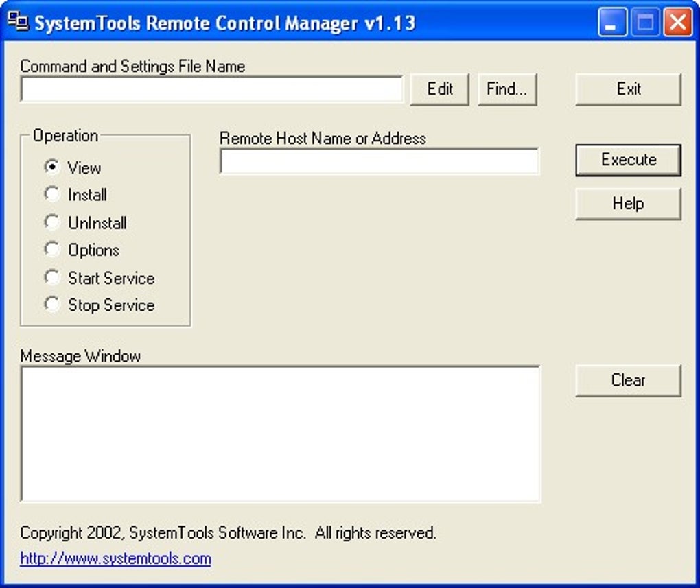
Task: Focus the Command and Settings File Name field
Action: tap(212, 89)
